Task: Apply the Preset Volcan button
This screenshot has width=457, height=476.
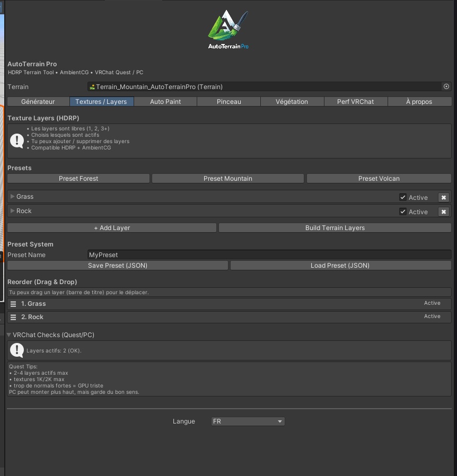Action: click(x=379, y=179)
